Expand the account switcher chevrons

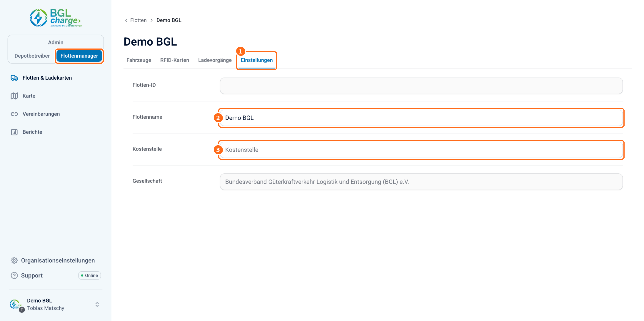[97, 305]
